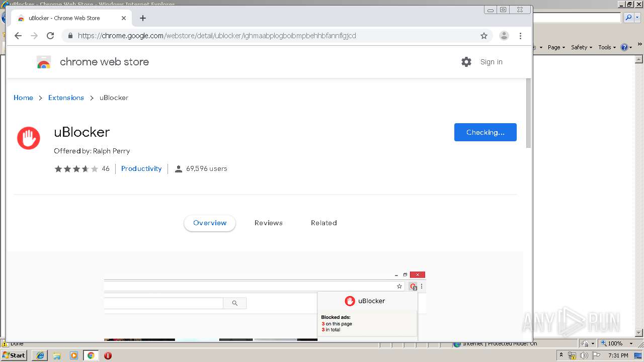The height and width of the screenshot is (362, 644).
Task: Reload the Chrome Web Store page
Action: click(x=50, y=36)
